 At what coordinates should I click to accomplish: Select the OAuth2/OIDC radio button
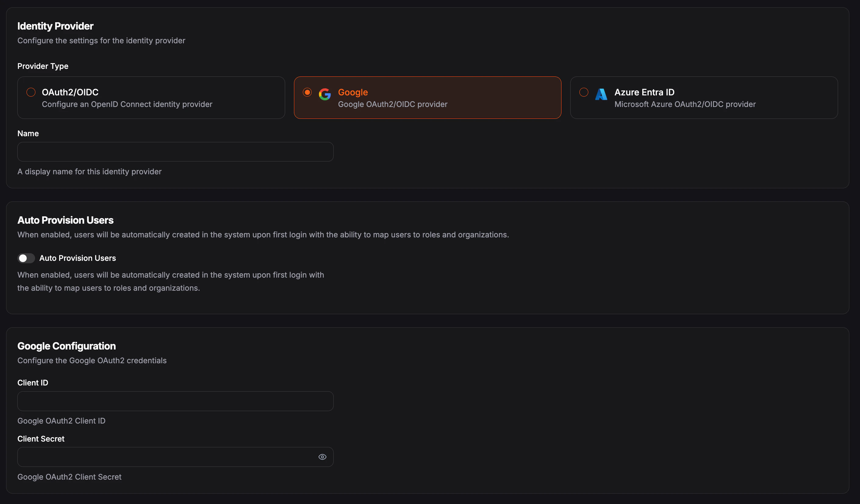31,92
